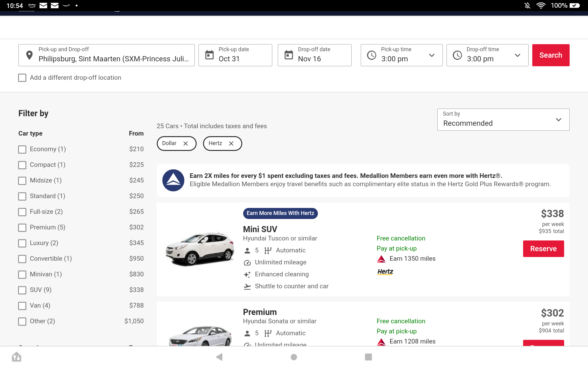
Task: Remove the Dollar filter chip
Action: [186, 144]
